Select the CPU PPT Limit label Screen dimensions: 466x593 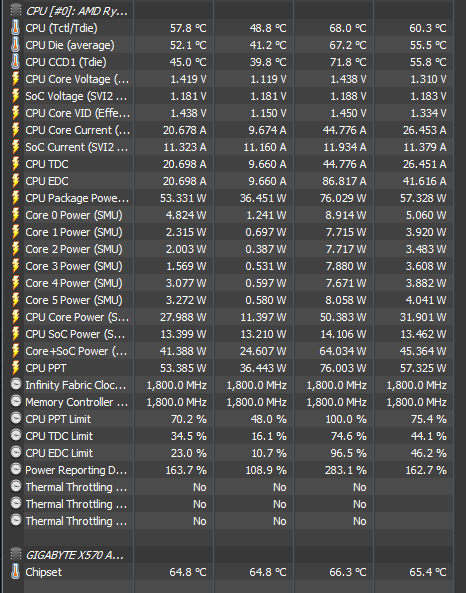[58, 419]
